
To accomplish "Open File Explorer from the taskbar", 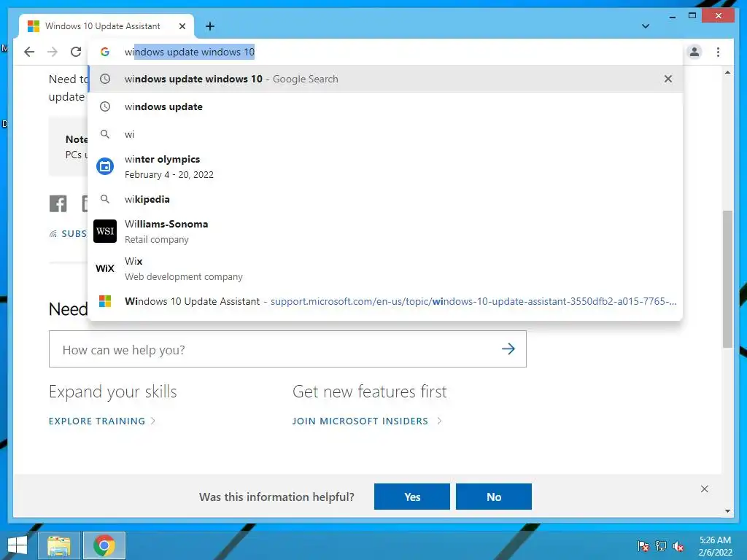I will coord(58,545).
